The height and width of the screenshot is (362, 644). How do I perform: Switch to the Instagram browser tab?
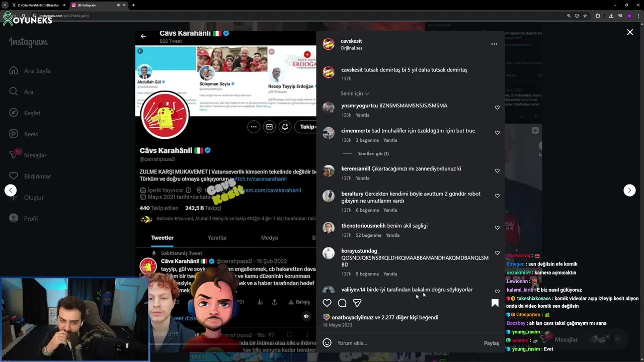point(98,5)
